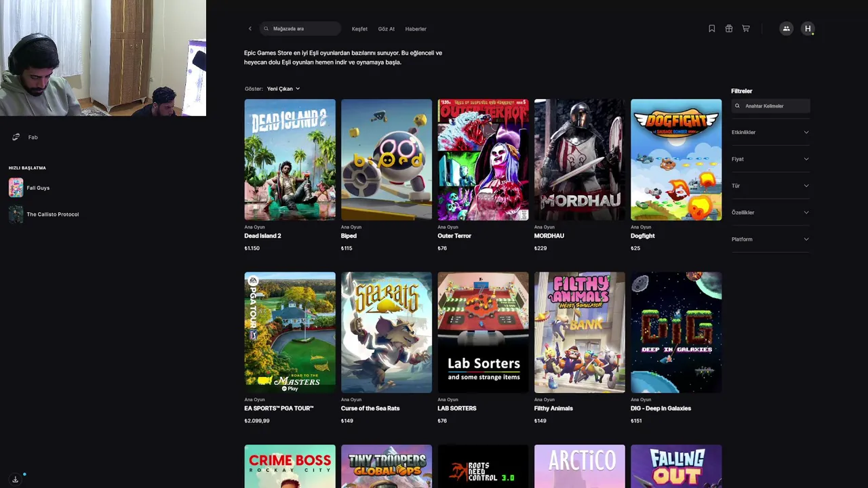Open the downloads icon at bottom left
The height and width of the screenshot is (488, 868).
tap(16, 479)
